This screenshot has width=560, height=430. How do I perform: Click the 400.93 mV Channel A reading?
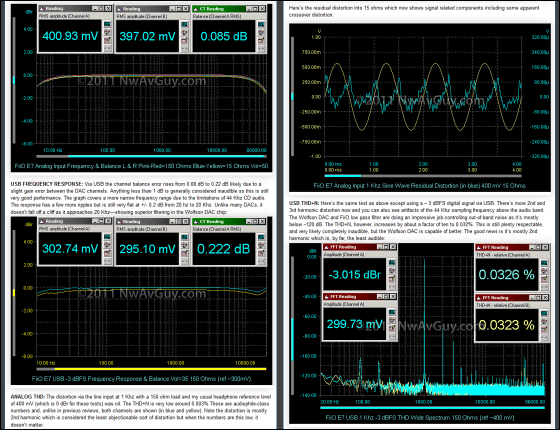(x=70, y=36)
